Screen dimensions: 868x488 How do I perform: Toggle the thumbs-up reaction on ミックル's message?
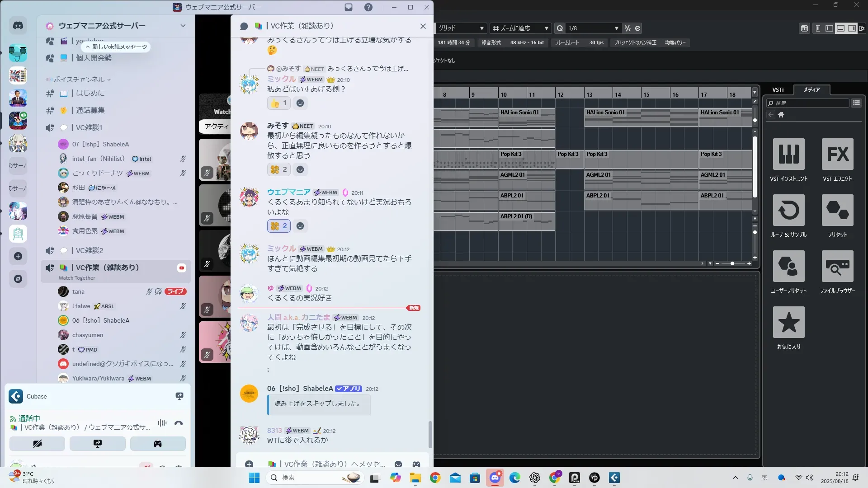[278, 103]
